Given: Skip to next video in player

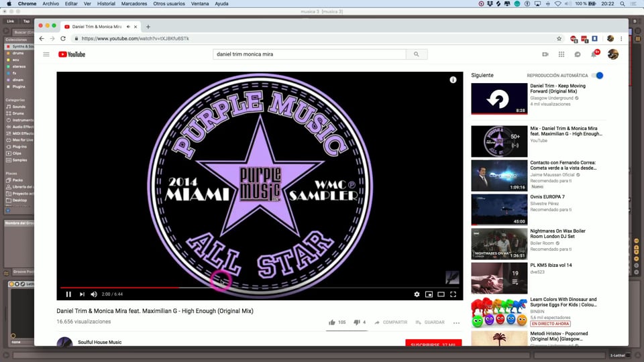Looking at the screenshot, I should (x=82, y=294).
